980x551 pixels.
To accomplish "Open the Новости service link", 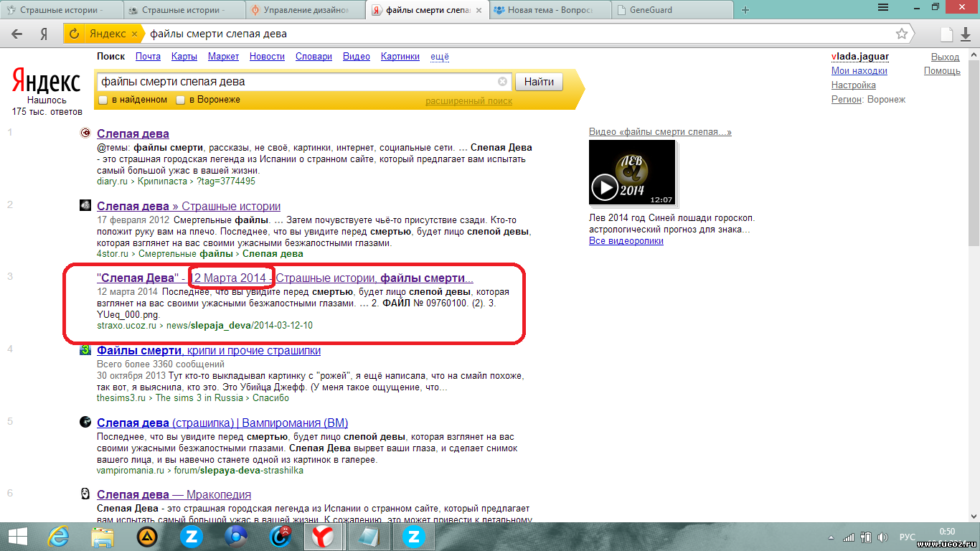I will [x=267, y=57].
